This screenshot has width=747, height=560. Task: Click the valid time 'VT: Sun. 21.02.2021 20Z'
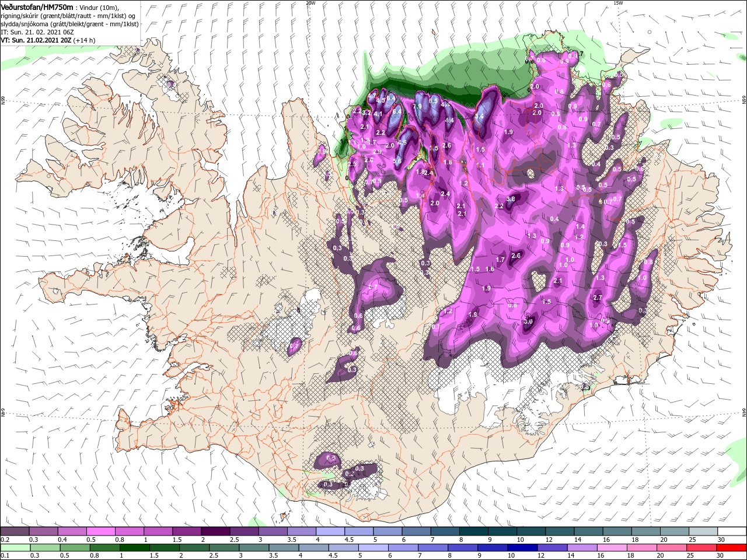coord(36,40)
